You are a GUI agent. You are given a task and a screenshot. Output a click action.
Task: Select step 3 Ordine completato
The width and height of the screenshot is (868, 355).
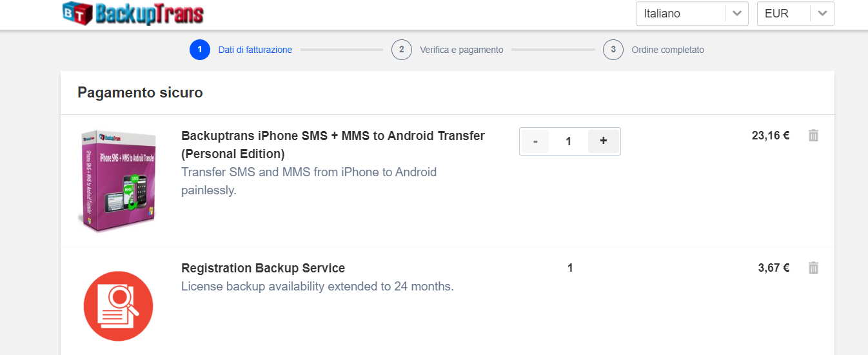pos(667,50)
